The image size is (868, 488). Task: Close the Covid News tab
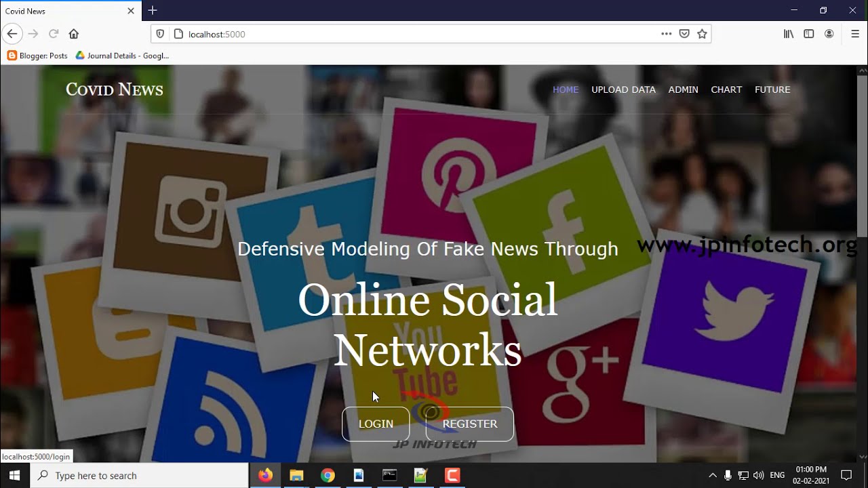[131, 11]
